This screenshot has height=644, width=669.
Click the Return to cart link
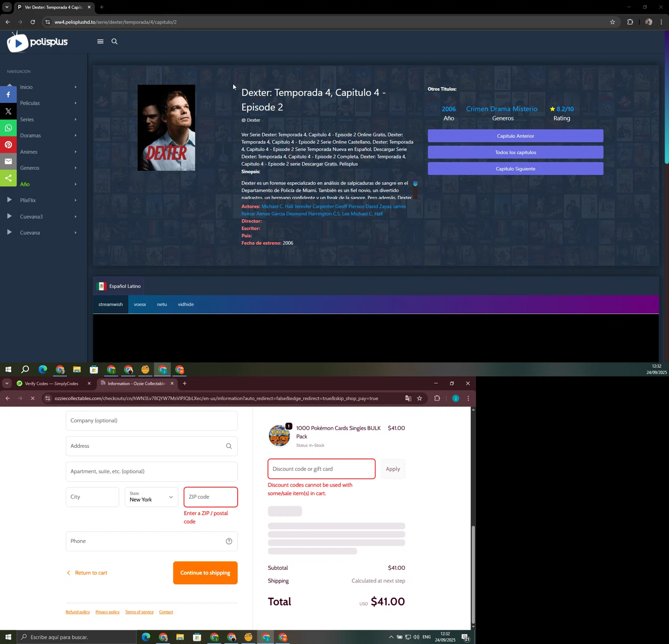tap(87, 573)
